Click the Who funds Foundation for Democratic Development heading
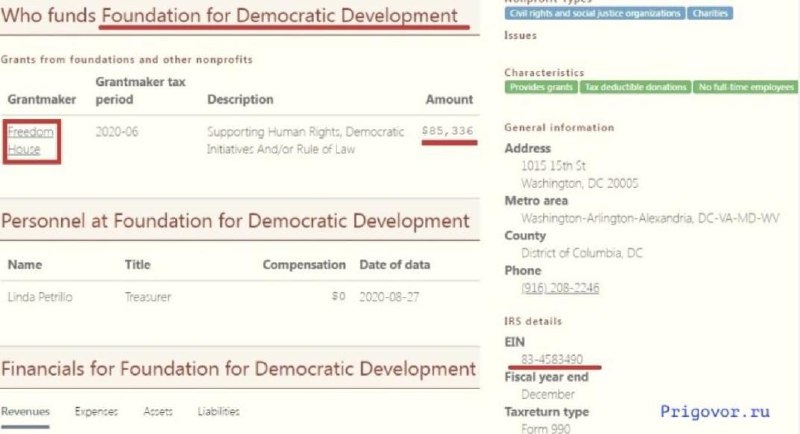This screenshot has height=434, width=800. pos(229,16)
